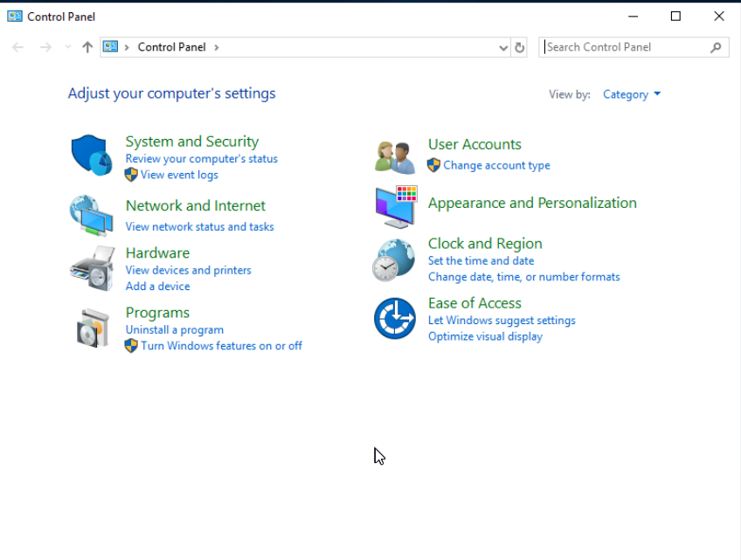Expand chevron after Control Panel breadcrumb
Screen dimensions: 741x560
click(217, 47)
